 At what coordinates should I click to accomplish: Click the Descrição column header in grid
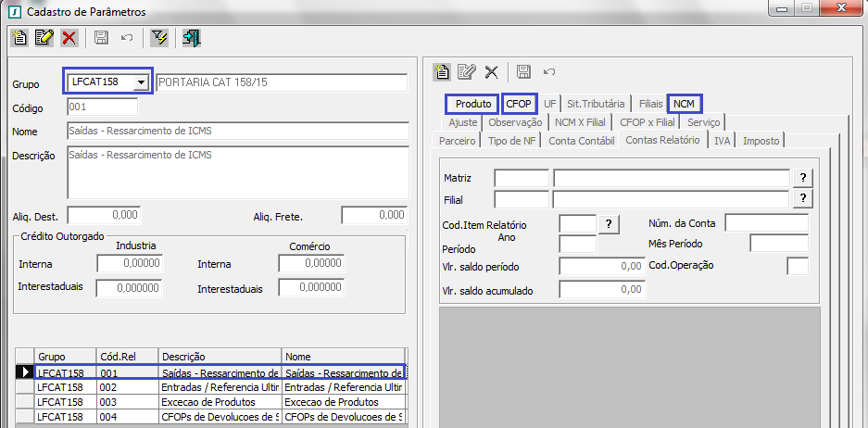220,357
